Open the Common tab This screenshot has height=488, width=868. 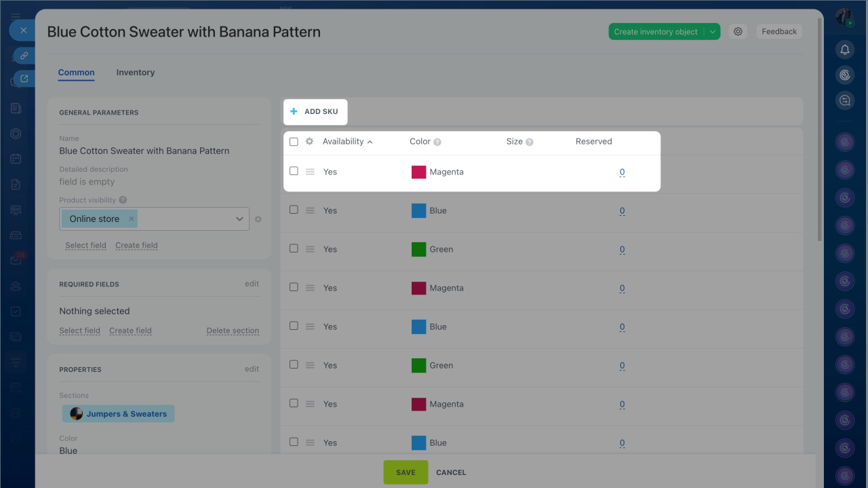(x=76, y=73)
